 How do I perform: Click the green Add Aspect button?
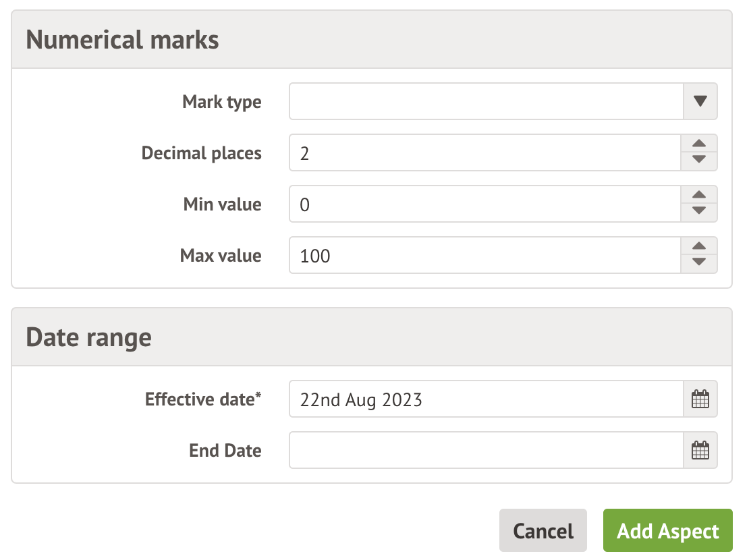click(667, 531)
